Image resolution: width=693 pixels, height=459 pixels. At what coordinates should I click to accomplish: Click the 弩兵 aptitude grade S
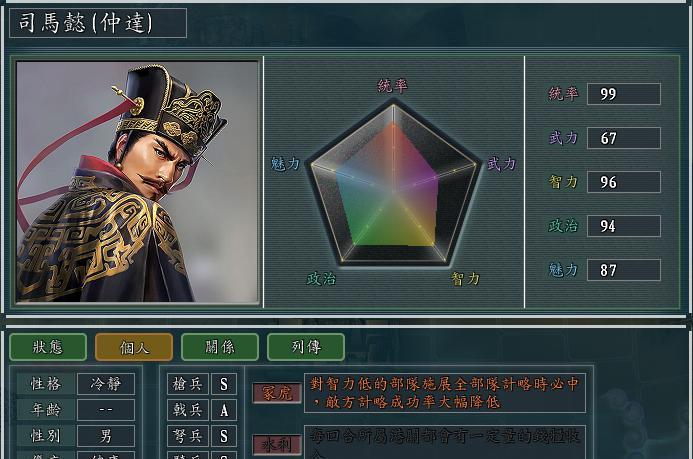coord(224,436)
